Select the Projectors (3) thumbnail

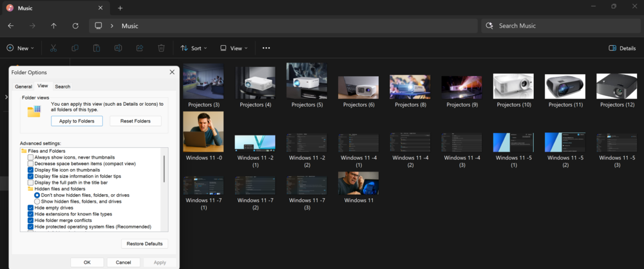coord(204,81)
